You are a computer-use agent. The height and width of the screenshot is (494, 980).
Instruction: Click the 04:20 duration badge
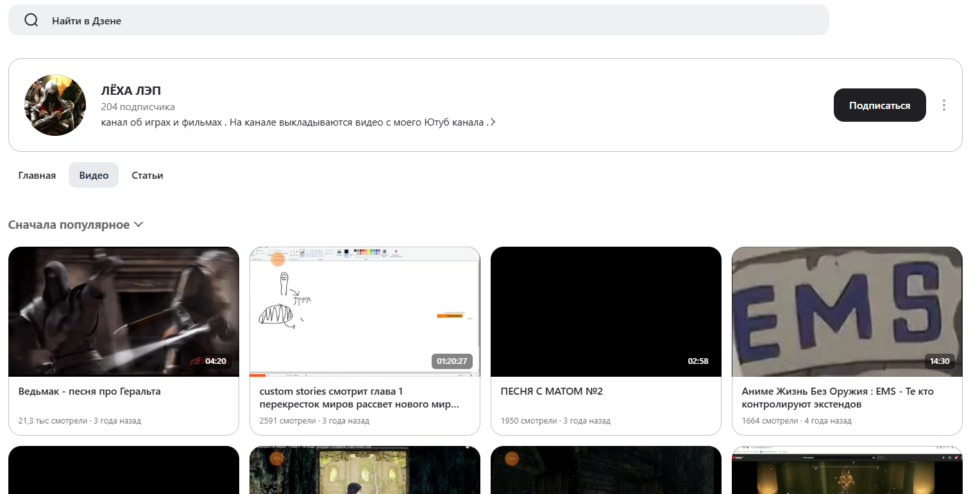pyautogui.click(x=215, y=361)
